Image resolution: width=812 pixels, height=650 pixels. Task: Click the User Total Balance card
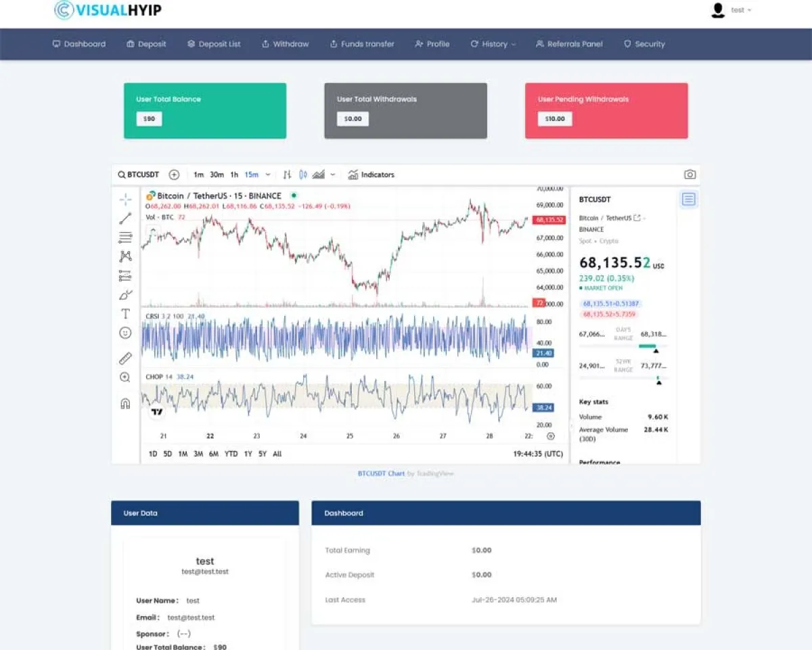(x=205, y=111)
